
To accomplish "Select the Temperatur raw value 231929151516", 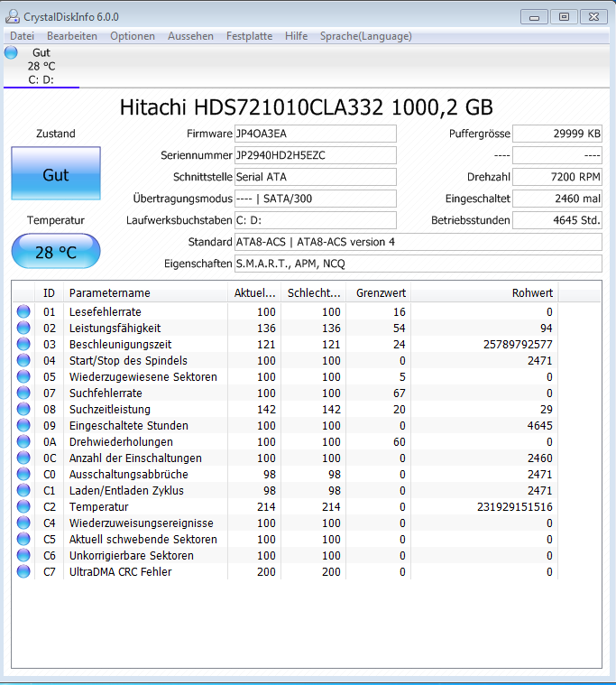I will [x=515, y=507].
